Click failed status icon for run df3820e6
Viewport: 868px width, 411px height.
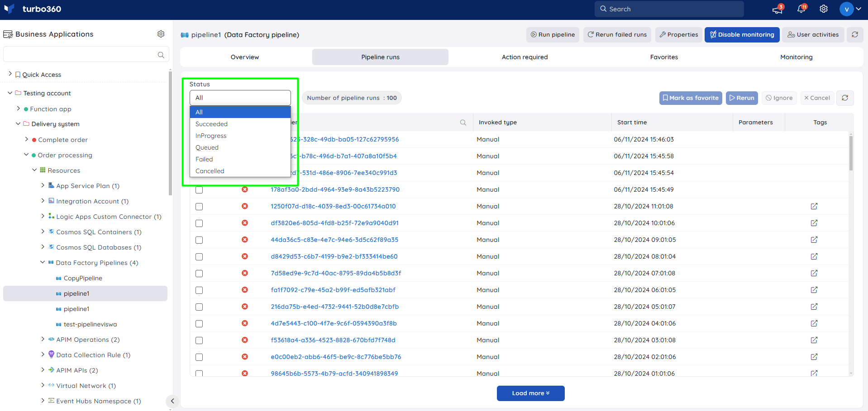point(245,223)
